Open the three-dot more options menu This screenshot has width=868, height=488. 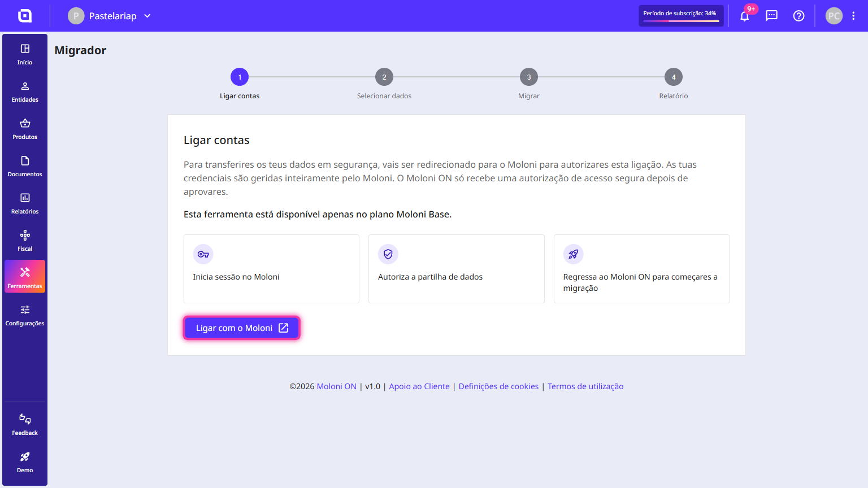coord(853,16)
